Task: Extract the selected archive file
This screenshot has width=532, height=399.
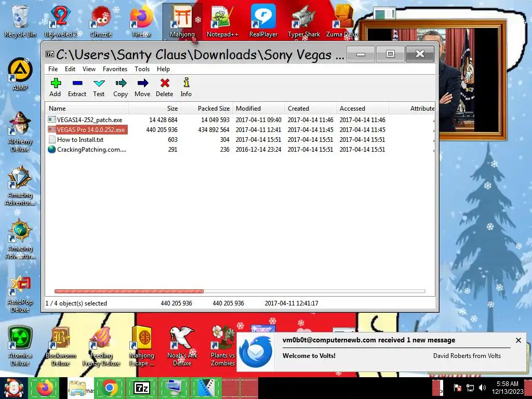Action: (77, 87)
